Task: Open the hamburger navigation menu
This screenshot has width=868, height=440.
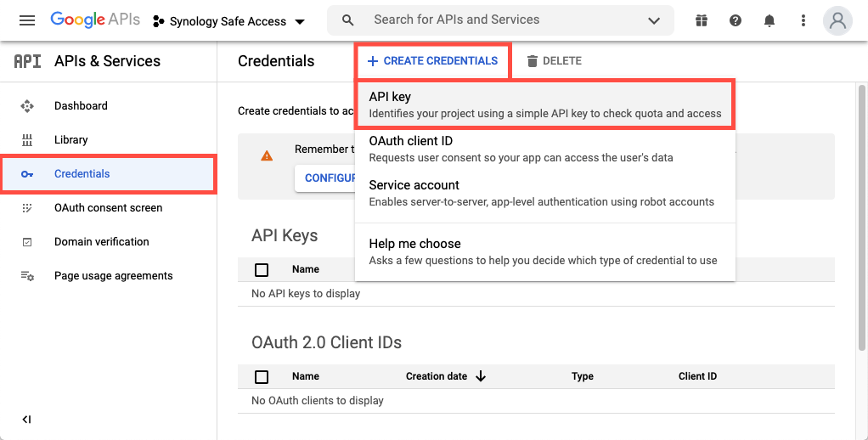Action: tap(27, 21)
